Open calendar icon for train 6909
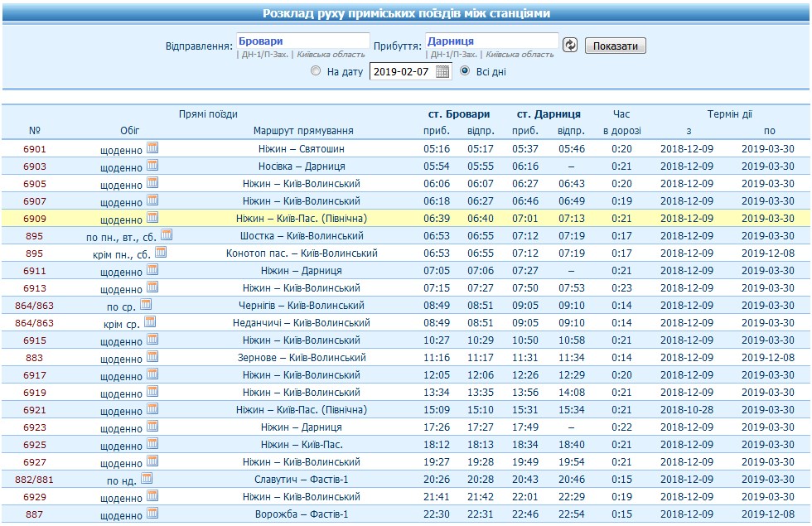Screen dimensions: 812x526 pos(152,217)
